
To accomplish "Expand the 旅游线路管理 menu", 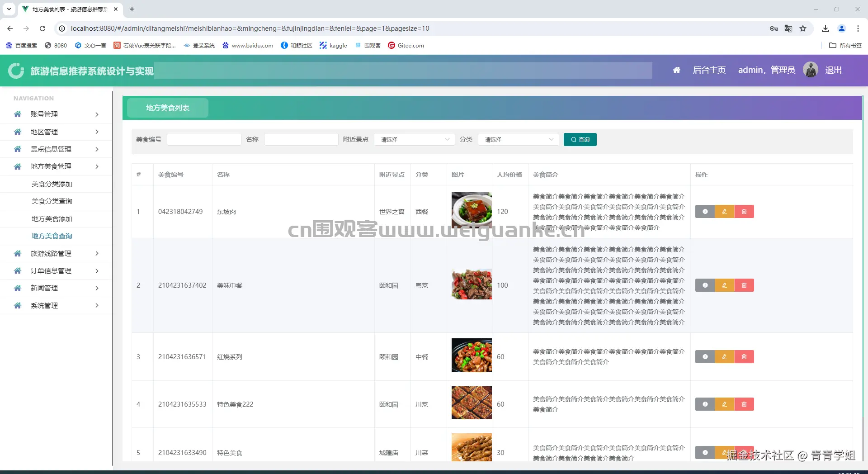I will click(56, 254).
